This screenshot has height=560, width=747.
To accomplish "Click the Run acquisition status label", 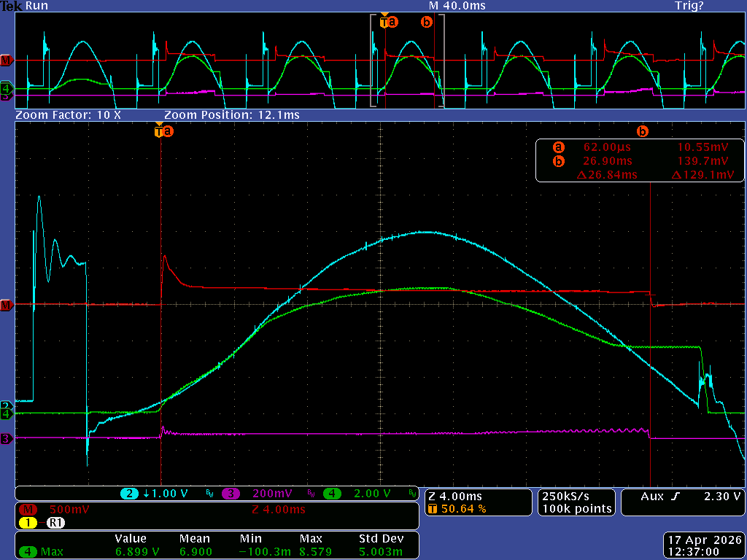I will pyautogui.click(x=35, y=6).
